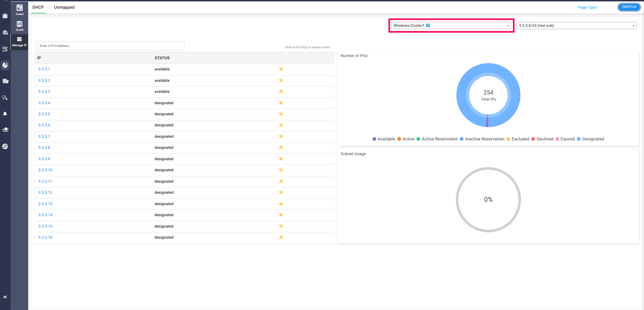Click the yellow assign icon for 3.3.3.6
The image size is (644, 310).
pyautogui.click(x=281, y=125)
